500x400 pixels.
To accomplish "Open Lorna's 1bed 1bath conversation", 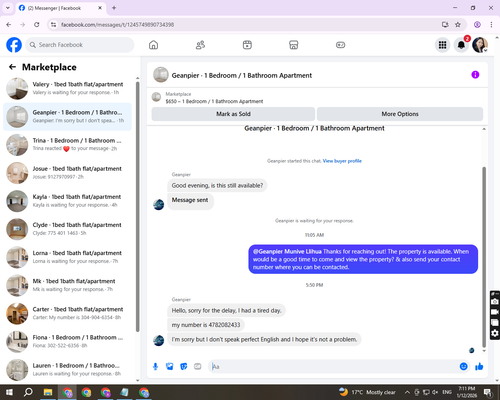I will (67, 257).
